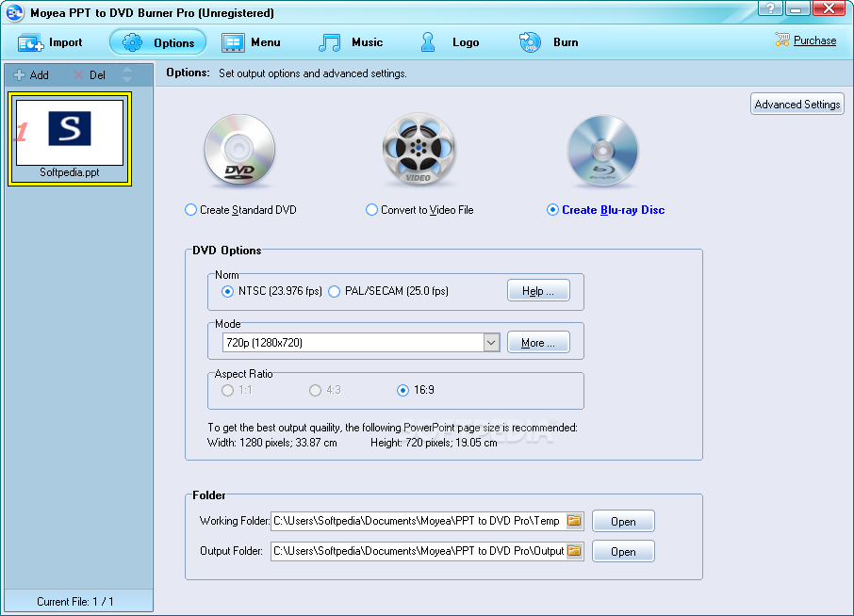Image resolution: width=854 pixels, height=616 pixels.
Task: Click the Help ... button
Action: point(538,291)
